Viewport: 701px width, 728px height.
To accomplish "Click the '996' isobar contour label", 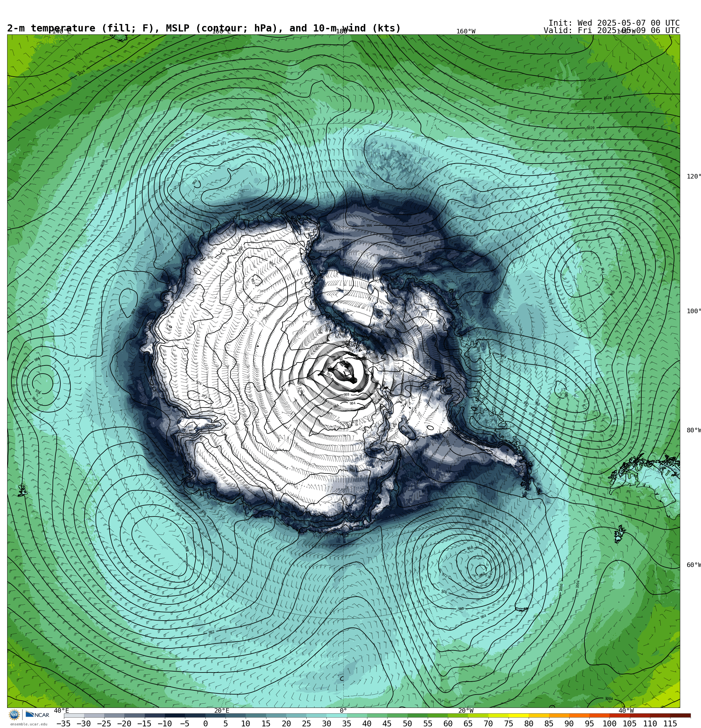I will click(369, 226).
